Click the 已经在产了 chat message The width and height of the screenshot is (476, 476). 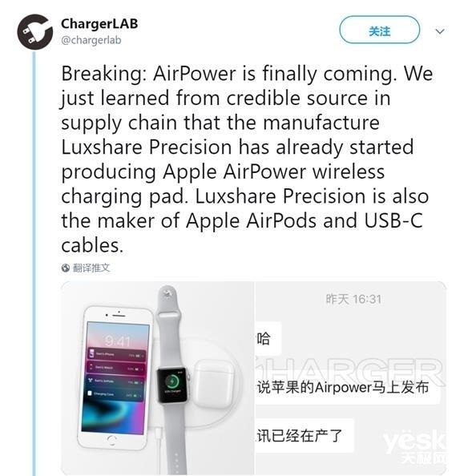point(300,436)
